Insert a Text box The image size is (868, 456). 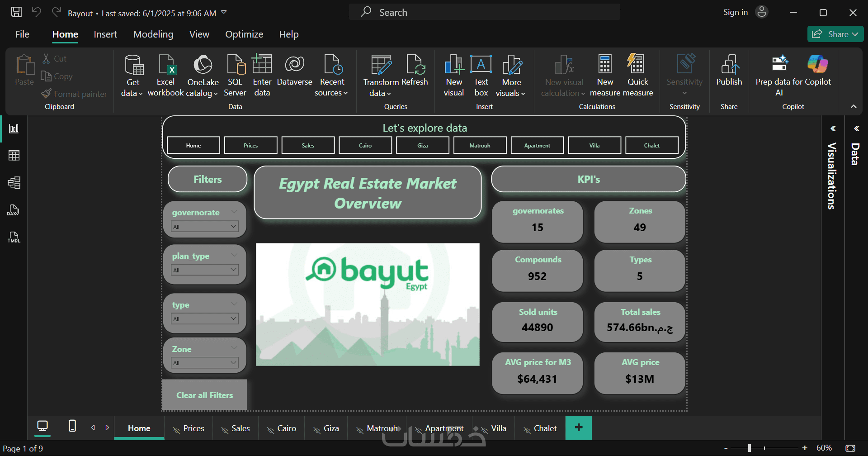(481, 76)
